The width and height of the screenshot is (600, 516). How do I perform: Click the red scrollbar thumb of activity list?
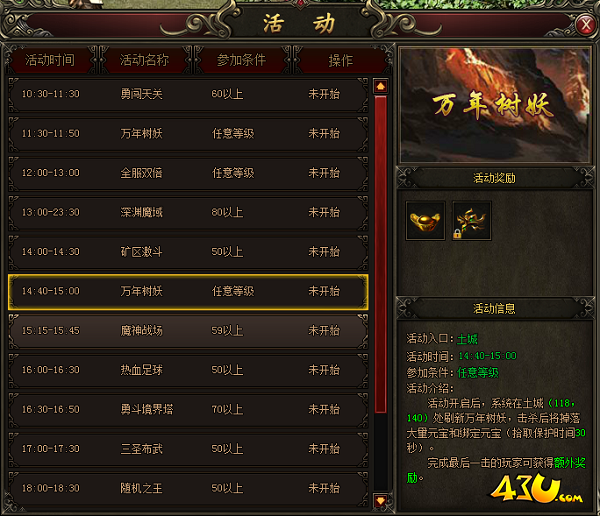380,254
